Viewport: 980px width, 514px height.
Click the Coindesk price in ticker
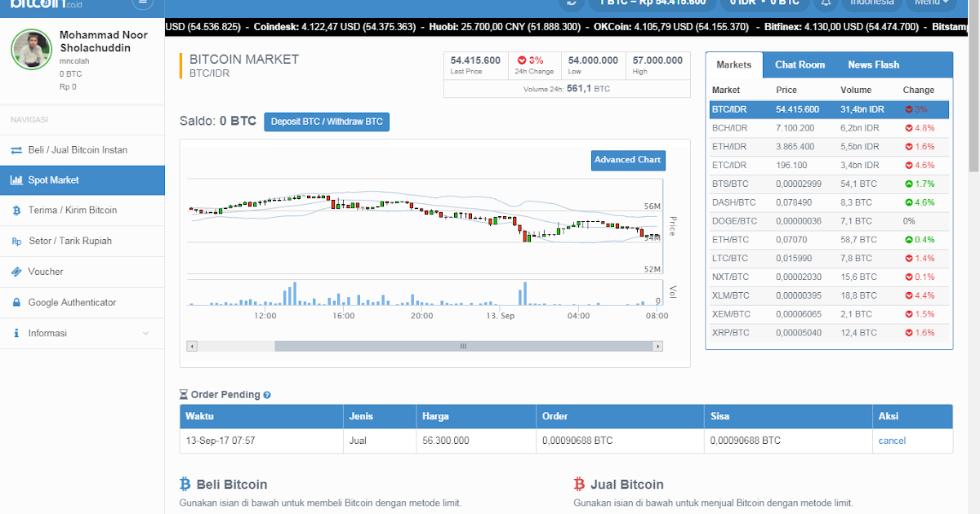[x=359, y=27]
